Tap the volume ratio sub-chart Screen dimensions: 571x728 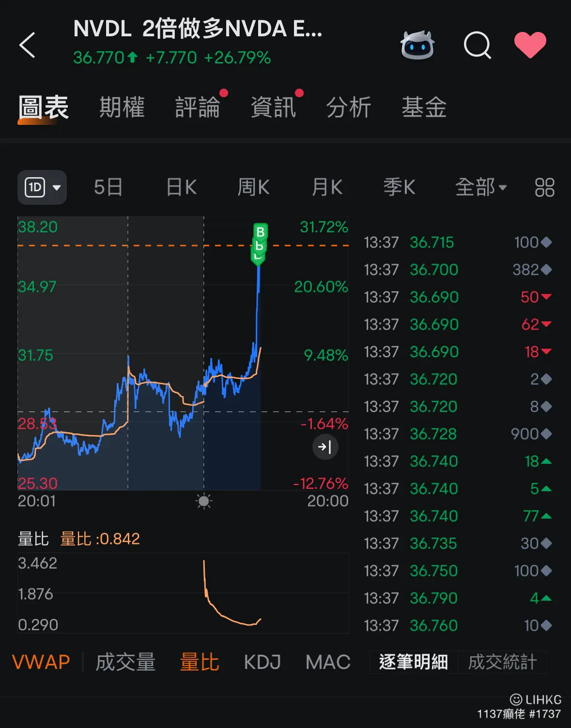(183, 593)
